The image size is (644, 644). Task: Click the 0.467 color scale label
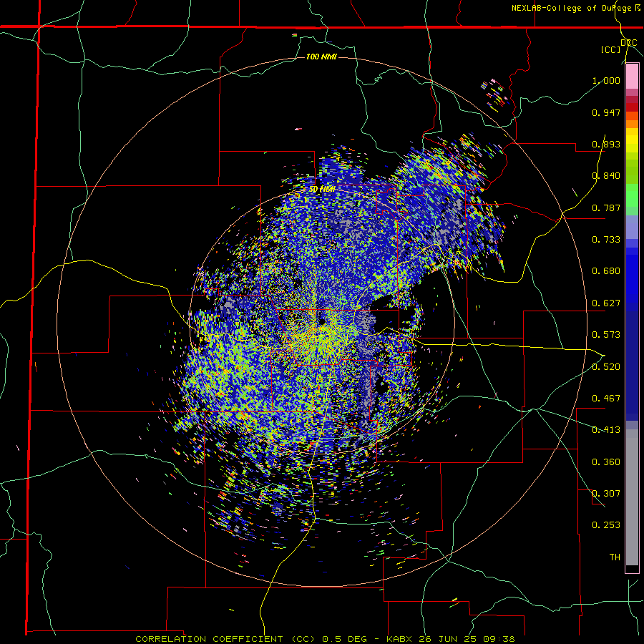(x=606, y=399)
